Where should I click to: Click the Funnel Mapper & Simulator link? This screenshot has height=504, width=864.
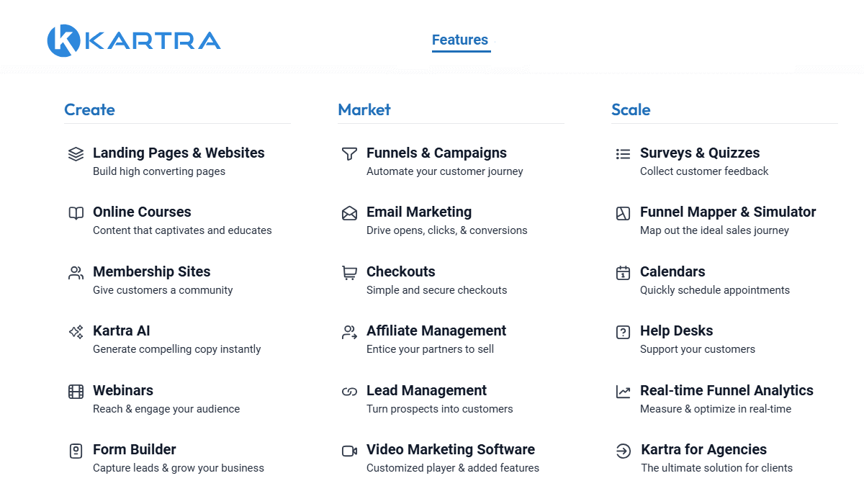[727, 212]
